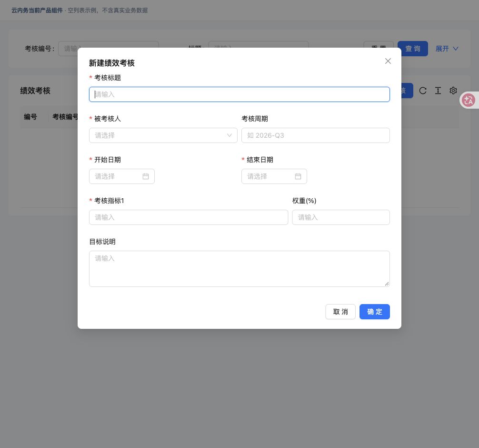The image size is (479, 448).
Task: Click the 取消 button
Action: click(x=340, y=312)
